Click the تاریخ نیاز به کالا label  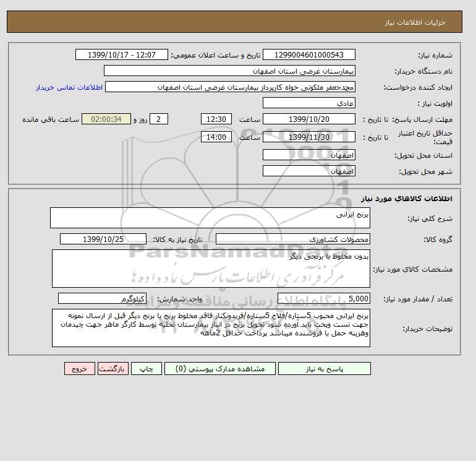[177, 239]
